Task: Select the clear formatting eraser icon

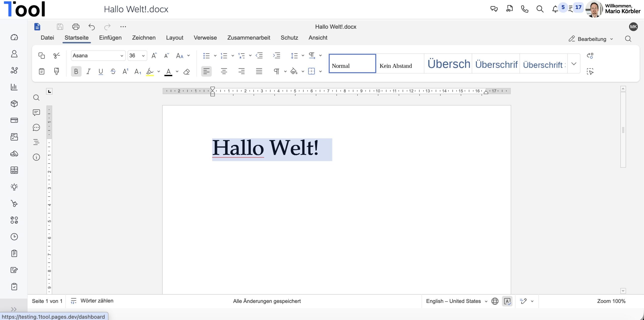Action: (186, 72)
